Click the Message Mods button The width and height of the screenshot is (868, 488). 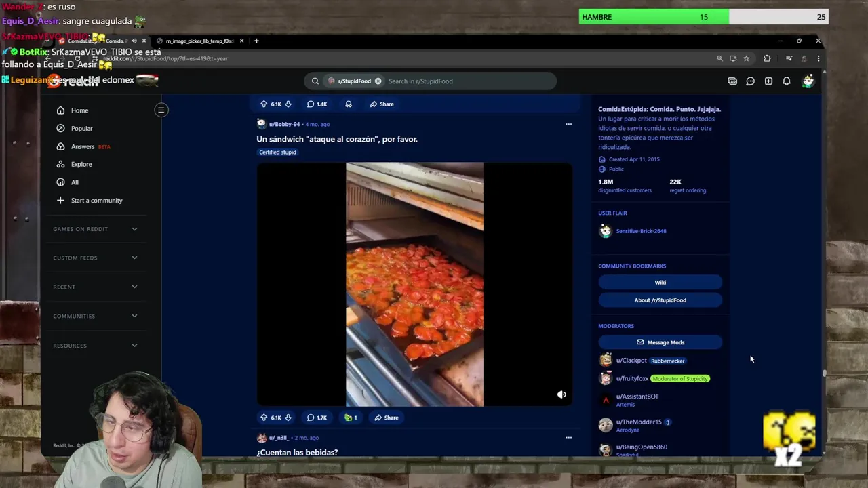[660, 342]
